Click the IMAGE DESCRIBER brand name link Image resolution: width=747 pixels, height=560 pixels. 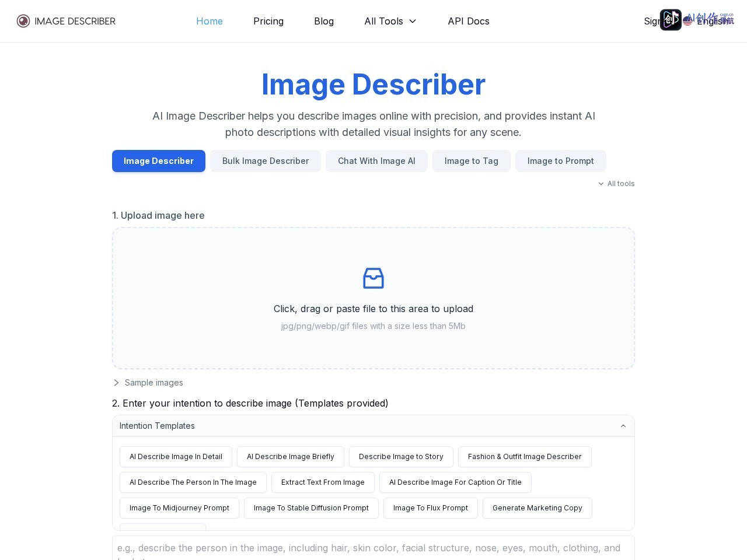75,21
